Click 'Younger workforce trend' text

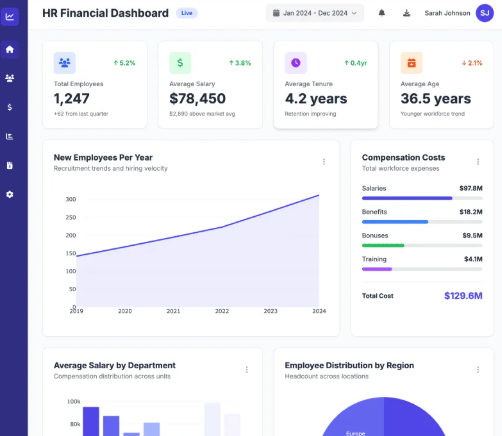click(433, 114)
